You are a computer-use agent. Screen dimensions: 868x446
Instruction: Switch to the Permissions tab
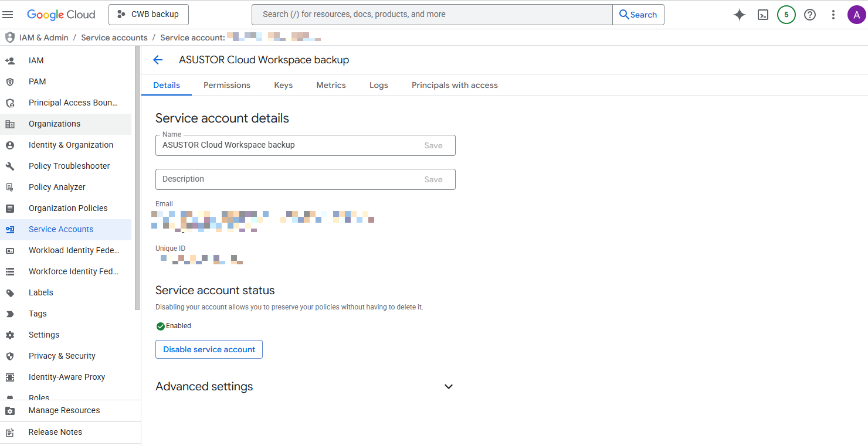coord(227,85)
